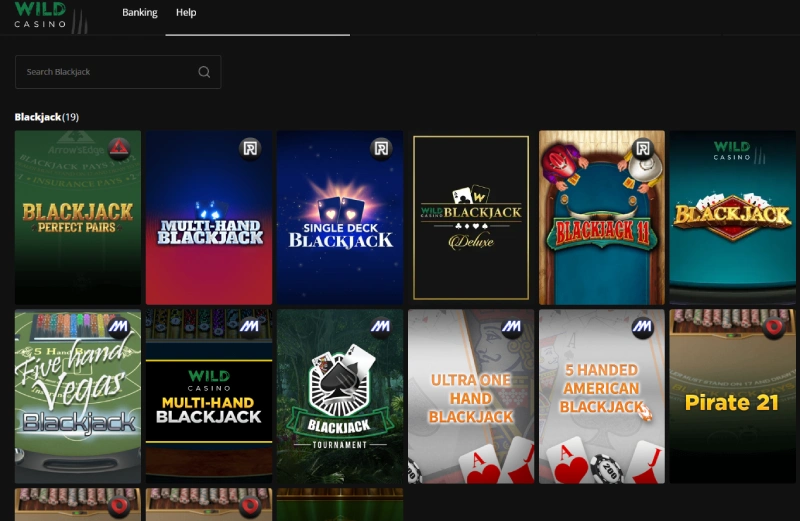800x521 pixels.
Task: Open the Banking menu
Action: pyautogui.click(x=140, y=12)
